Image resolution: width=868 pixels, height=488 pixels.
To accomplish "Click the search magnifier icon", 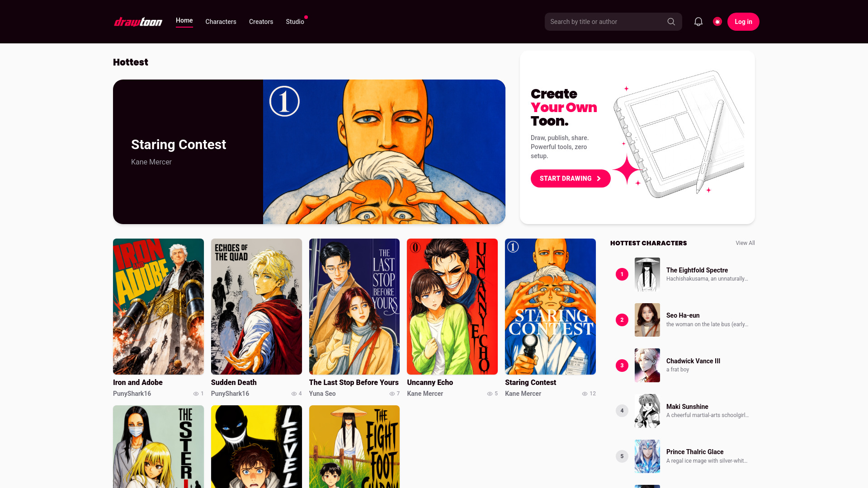I will click(x=671, y=22).
